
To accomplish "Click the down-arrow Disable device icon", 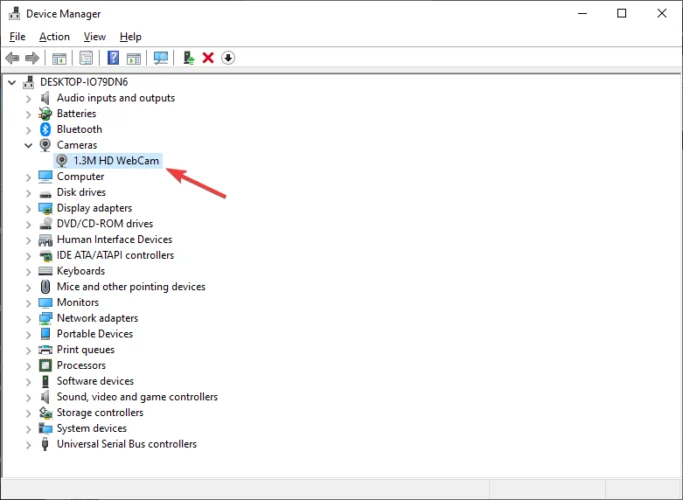I will pos(228,58).
